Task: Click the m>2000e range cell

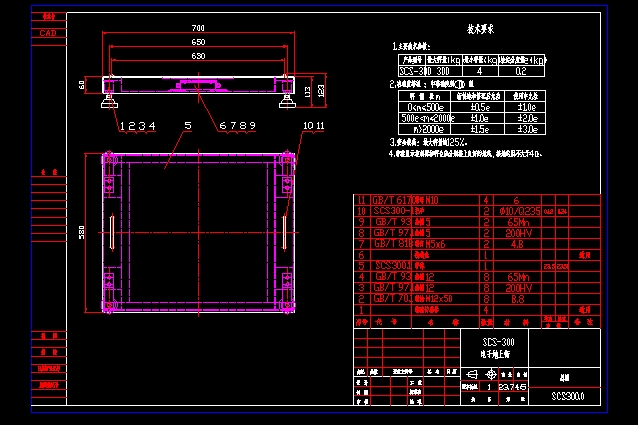Action: coord(425,129)
